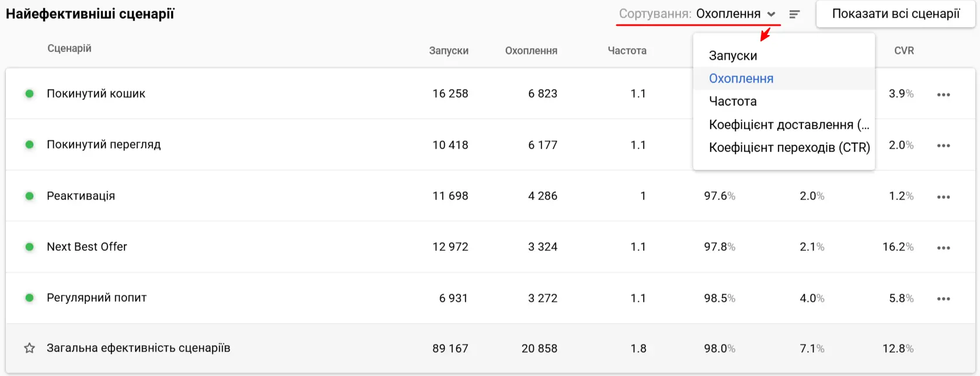The width and height of the screenshot is (980, 376).
Task: Open the actions menu for Покинутий перегляд
Action: [944, 144]
